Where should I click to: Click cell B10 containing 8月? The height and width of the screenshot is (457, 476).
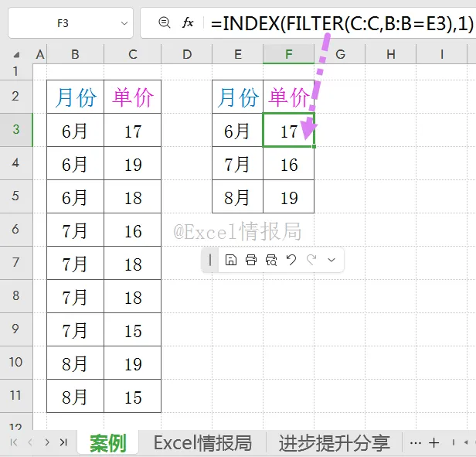[x=75, y=363]
